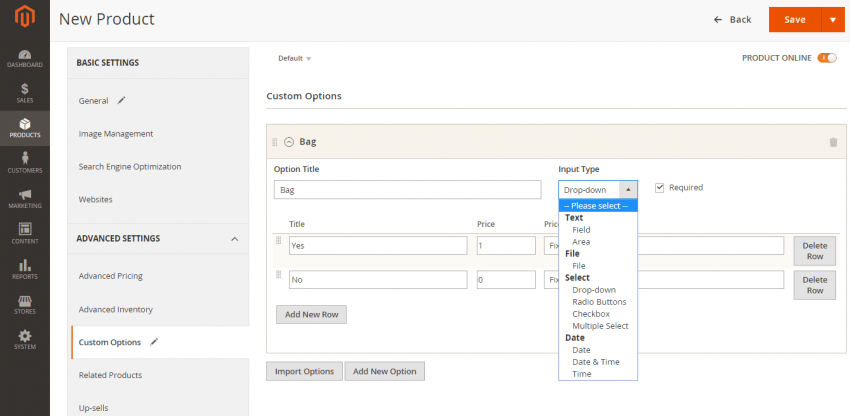Click the Option Title field containing Bag
The height and width of the screenshot is (416, 850).
coord(408,190)
